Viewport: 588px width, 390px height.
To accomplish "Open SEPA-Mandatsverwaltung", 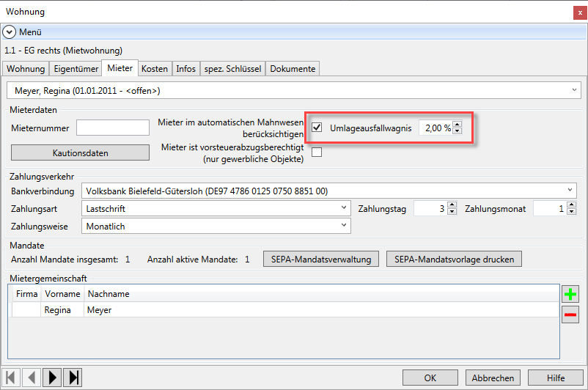I will (322, 259).
